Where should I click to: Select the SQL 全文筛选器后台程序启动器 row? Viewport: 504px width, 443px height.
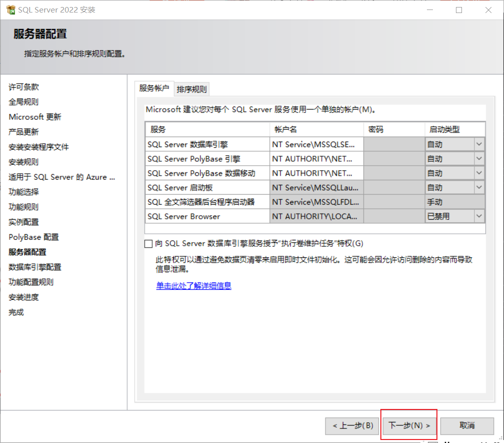point(207,202)
